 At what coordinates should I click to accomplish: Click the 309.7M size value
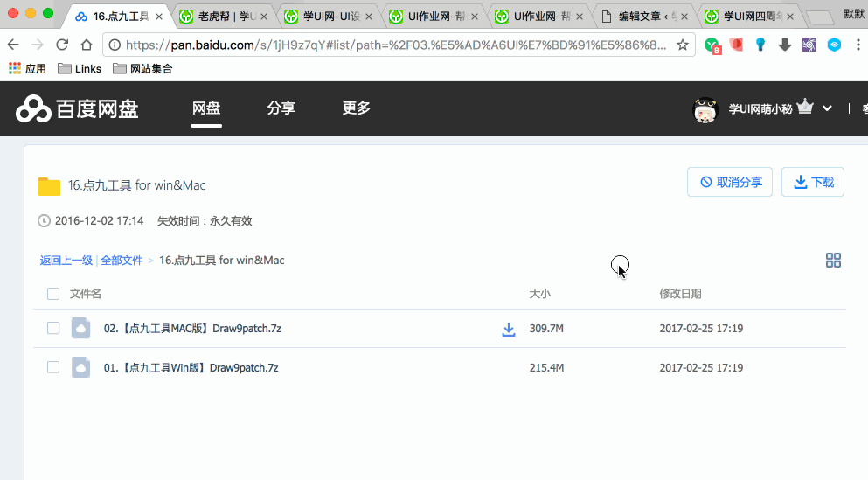(x=546, y=328)
